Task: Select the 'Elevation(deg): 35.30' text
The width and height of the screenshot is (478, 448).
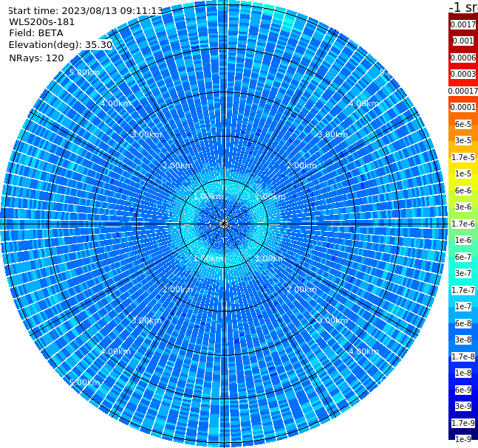Action: (x=61, y=45)
